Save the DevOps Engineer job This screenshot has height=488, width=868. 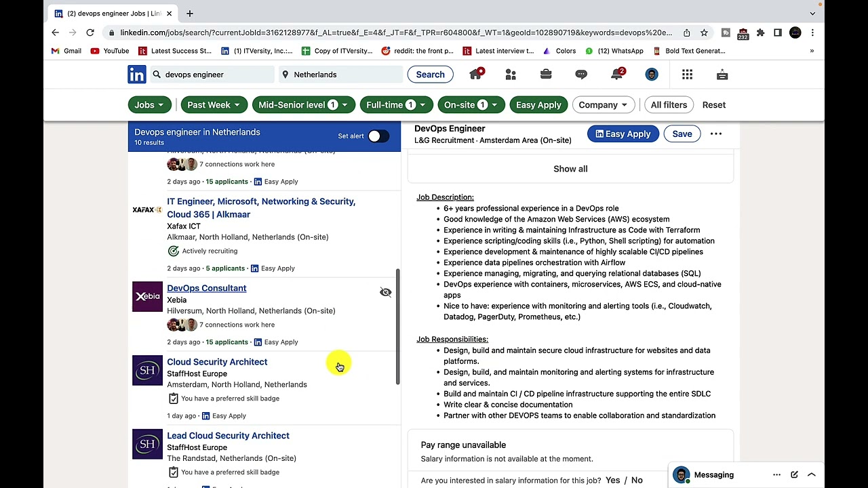click(682, 134)
